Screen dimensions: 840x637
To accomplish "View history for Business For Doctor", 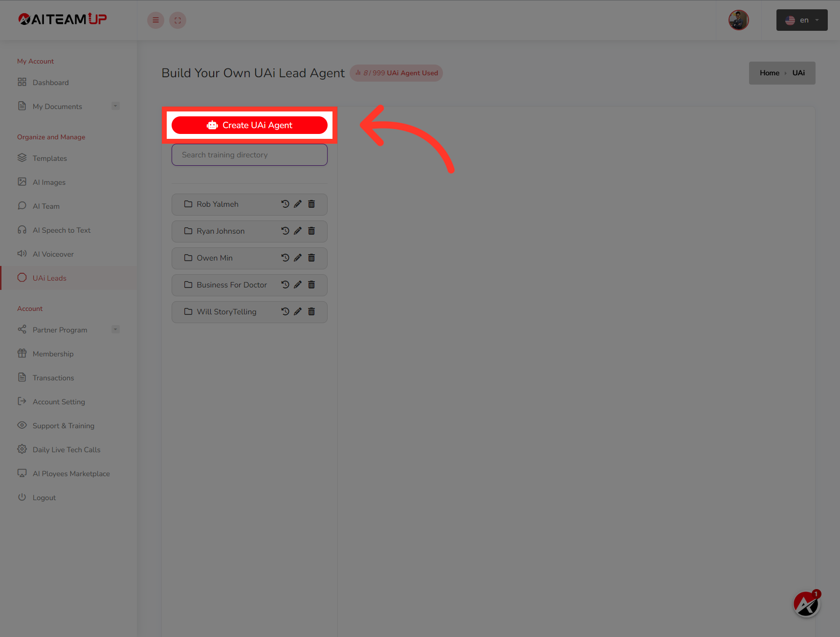I will pyautogui.click(x=285, y=285).
